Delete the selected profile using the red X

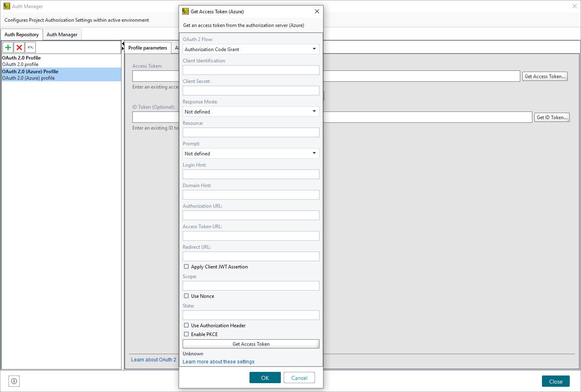click(x=19, y=47)
